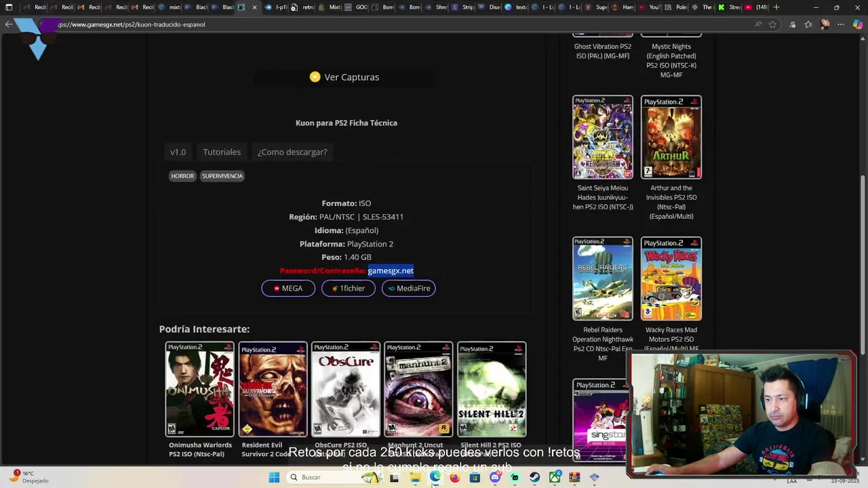Open Ghost Vibration PS2 ISO link
The width and height of the screenshot is (868, 488).
coord(603,52)
